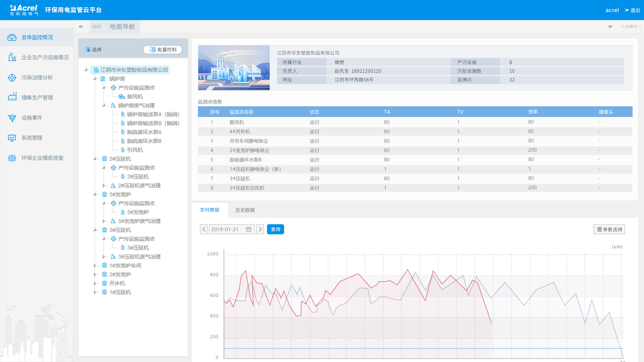Collapse the 锅炉房 tree node
The width and height of the screenshot is (644, 362).
click(95, 79)
